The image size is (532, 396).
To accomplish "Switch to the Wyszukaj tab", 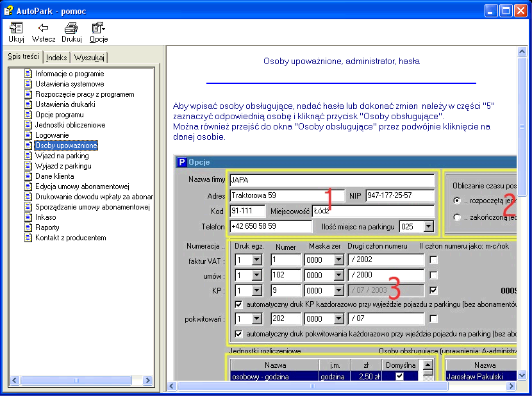I will (x=89, y=58).
